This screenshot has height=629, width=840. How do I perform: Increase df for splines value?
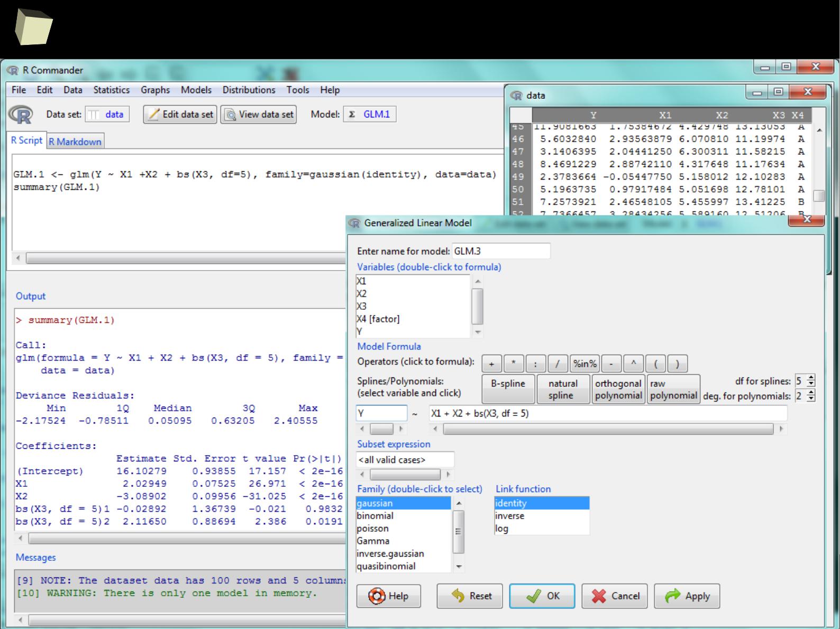(x=811, y=378)
